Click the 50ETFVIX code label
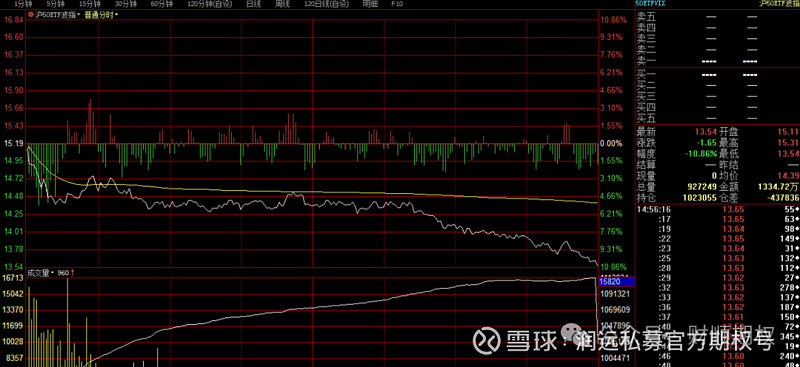Screen dimensions: 800x367 point(651,3)
